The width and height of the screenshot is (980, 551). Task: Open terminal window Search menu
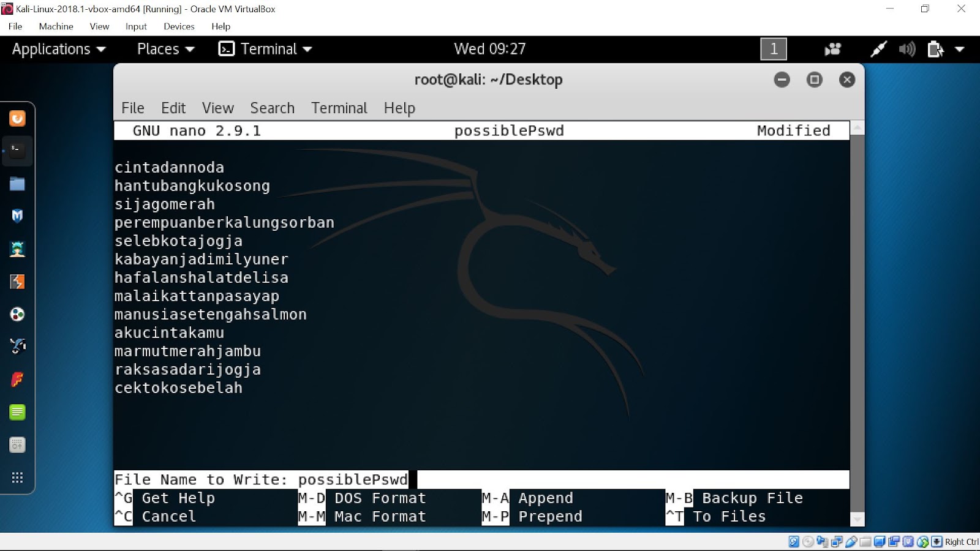[273, 108]
